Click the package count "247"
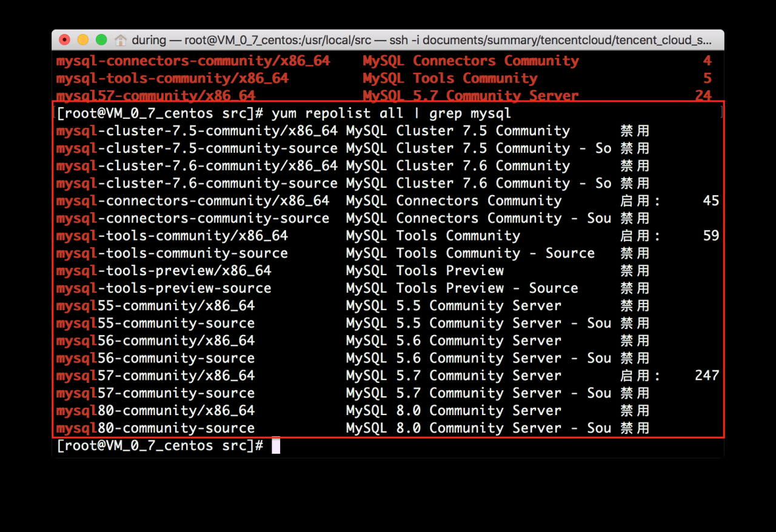Image resolution: width=776 pixels, height=532 pixels. (707, 376)
